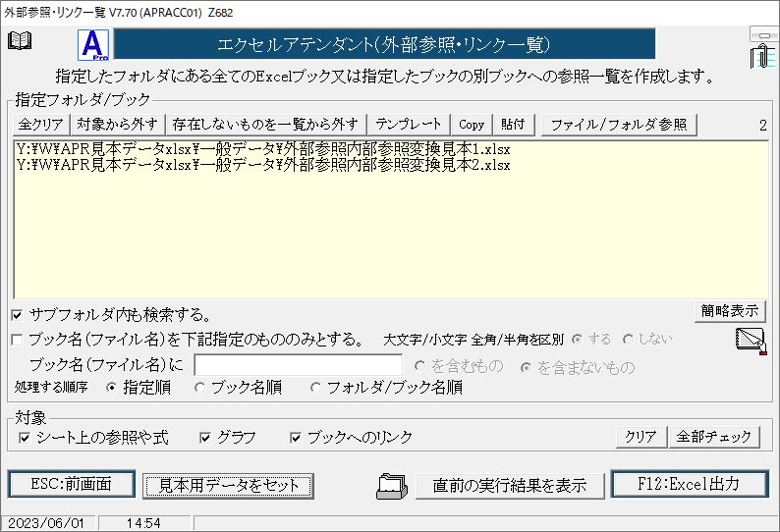The width and height of the screenshot is (780, 532).
Task: Open the テンプレート button
Action: [409, 125]
